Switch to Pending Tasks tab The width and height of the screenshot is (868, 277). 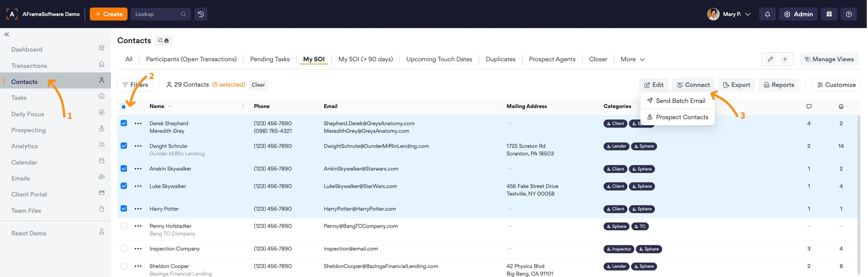pos(270,59)
